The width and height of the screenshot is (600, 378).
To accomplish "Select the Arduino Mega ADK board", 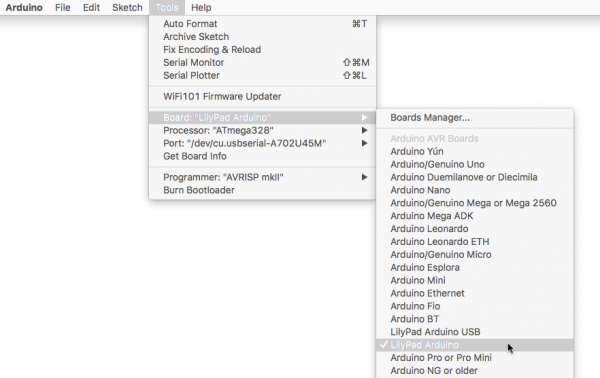I will [474, 216].
